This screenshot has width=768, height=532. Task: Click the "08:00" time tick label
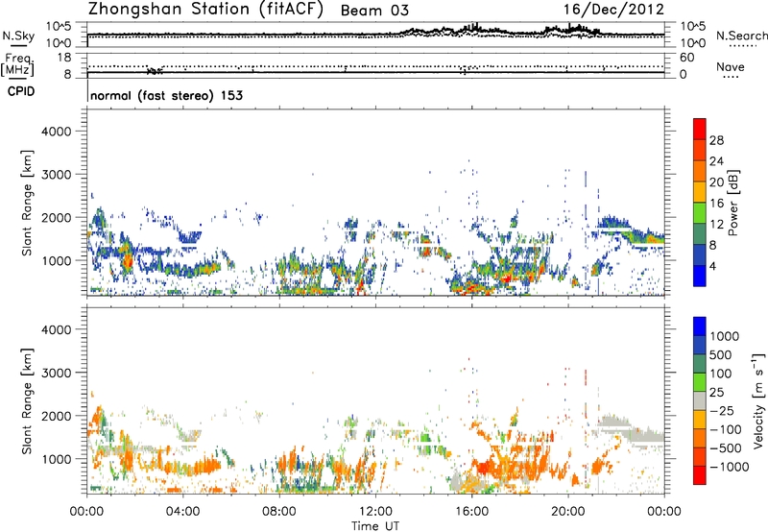278,512
